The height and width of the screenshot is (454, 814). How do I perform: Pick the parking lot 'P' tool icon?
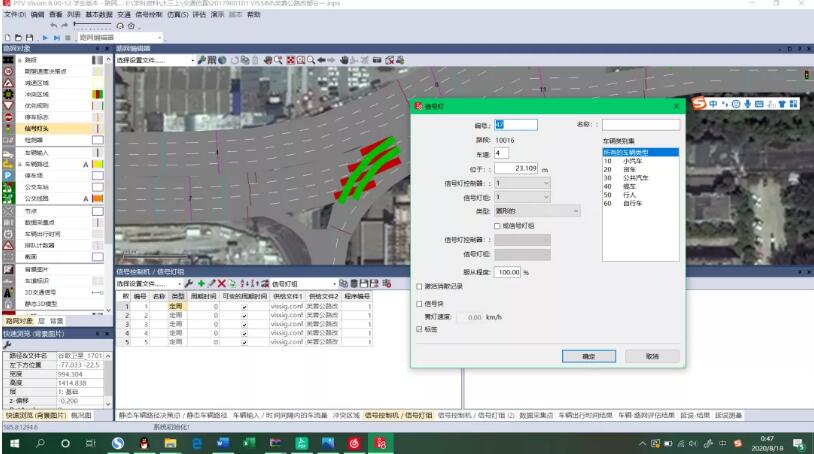(x=8, y=175)
